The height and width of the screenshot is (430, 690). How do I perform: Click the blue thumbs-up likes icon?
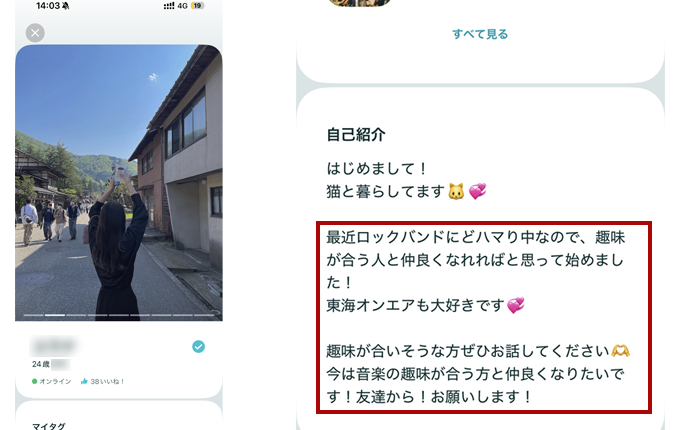[x=84, y=382]
